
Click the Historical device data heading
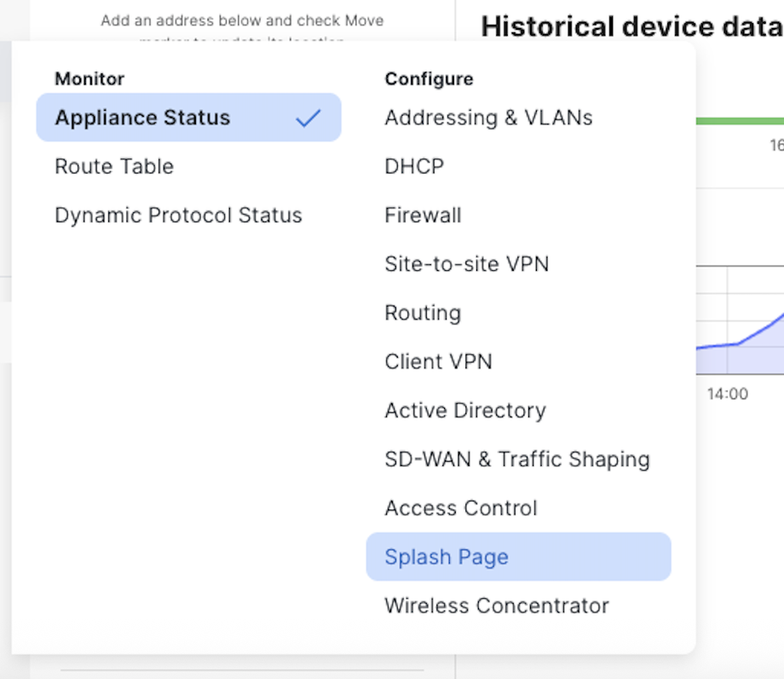pos(631,26)
